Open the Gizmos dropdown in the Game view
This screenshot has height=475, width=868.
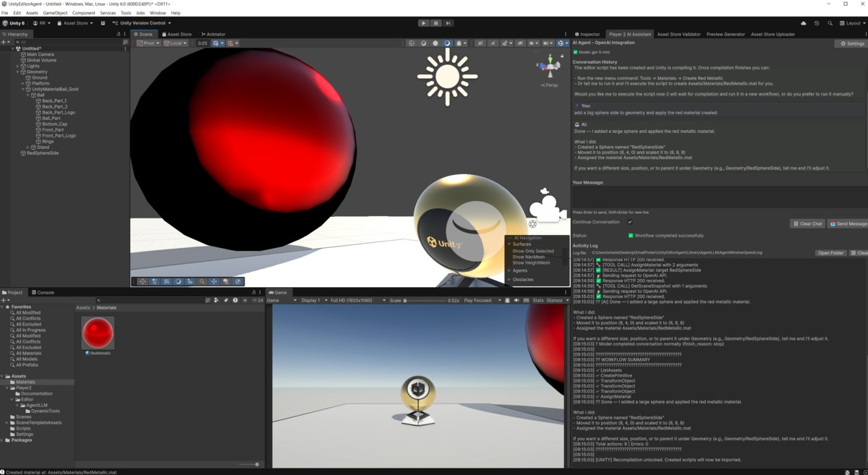[557, 300]
